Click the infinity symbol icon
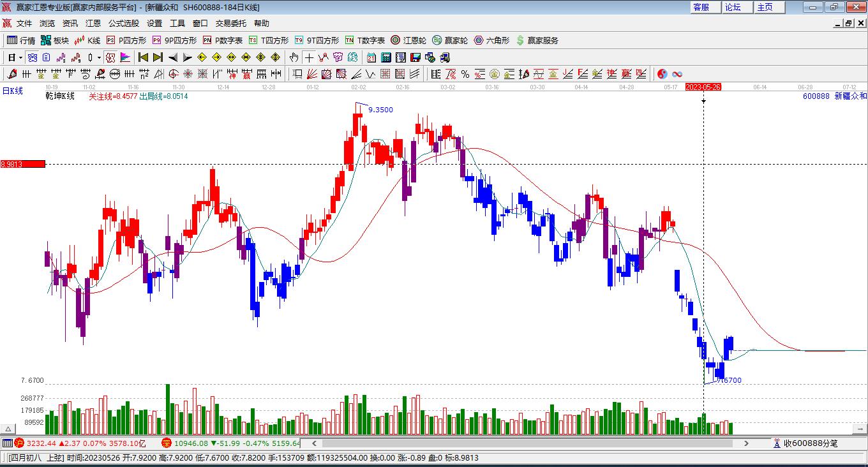The height and width of the screenshot is (467, 868). click(x=677, y=74)
